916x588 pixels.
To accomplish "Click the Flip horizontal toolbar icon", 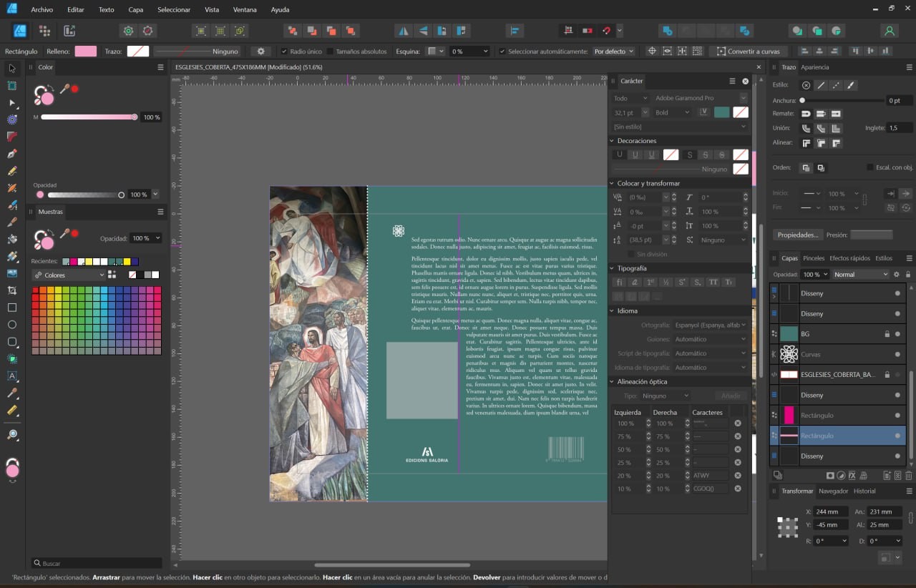I will [x=404, y=31].
